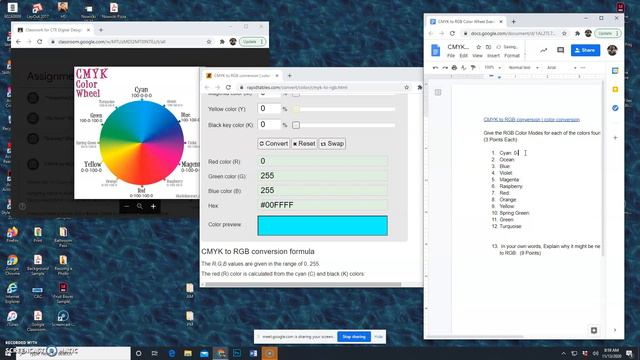Click Undo in the Google Docs toolbar
This screenshot has width=640, height=360.
pos(436,68)
